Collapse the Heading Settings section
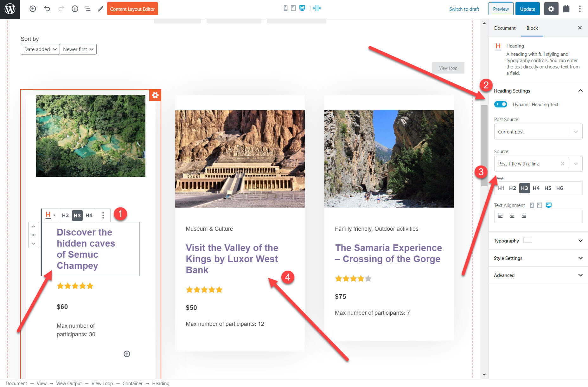The image size is (588, 387). click(538, 91)
